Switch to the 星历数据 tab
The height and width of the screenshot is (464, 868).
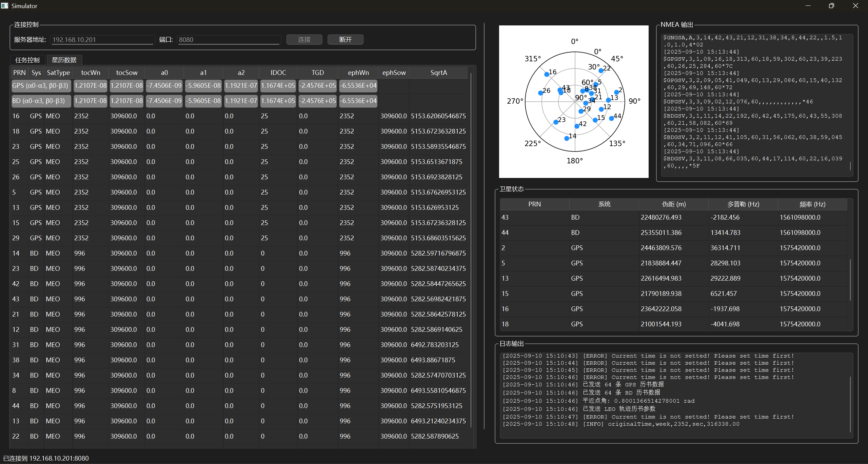[x=64, y=60]
